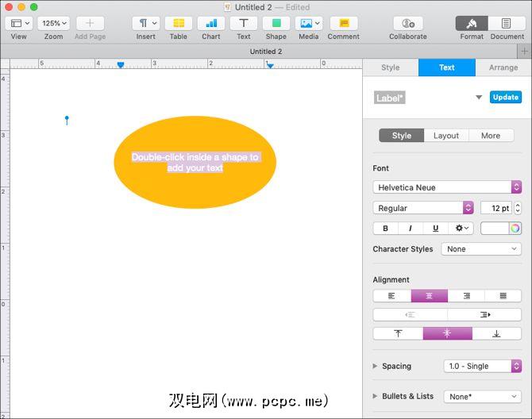Open the Helvetica Neue font dropdown

point(446,187)
